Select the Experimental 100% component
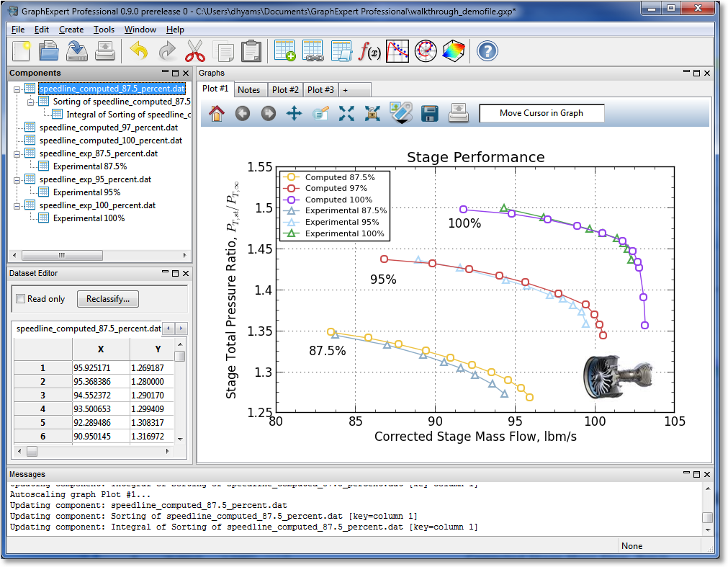Screen dimensions: 728x567 point(89,219)
